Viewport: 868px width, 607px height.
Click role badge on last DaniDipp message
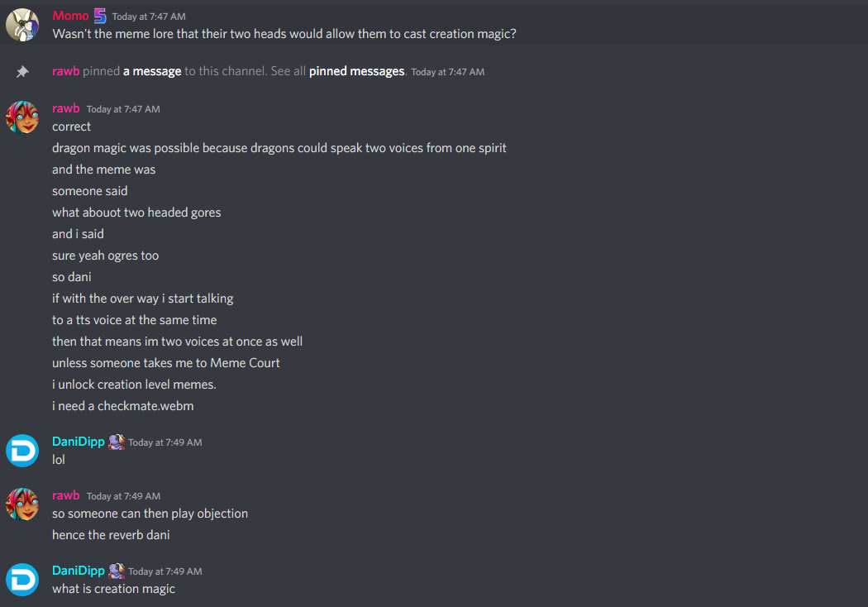click(x=117, y=571)
